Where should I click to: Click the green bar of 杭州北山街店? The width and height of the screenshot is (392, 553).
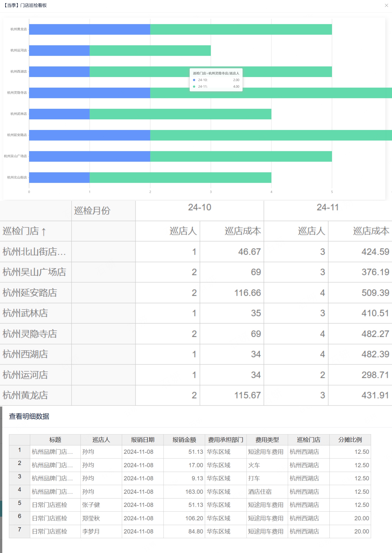(x=181, y=178)
